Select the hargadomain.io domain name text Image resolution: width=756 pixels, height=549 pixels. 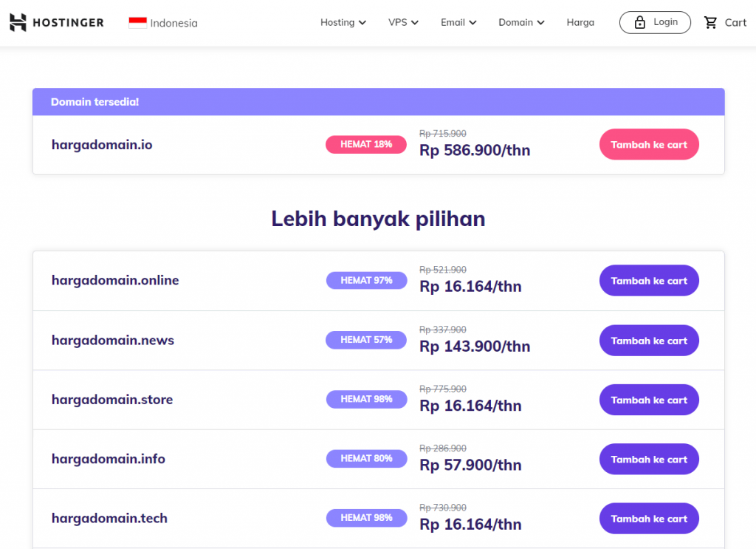(102, 145)
